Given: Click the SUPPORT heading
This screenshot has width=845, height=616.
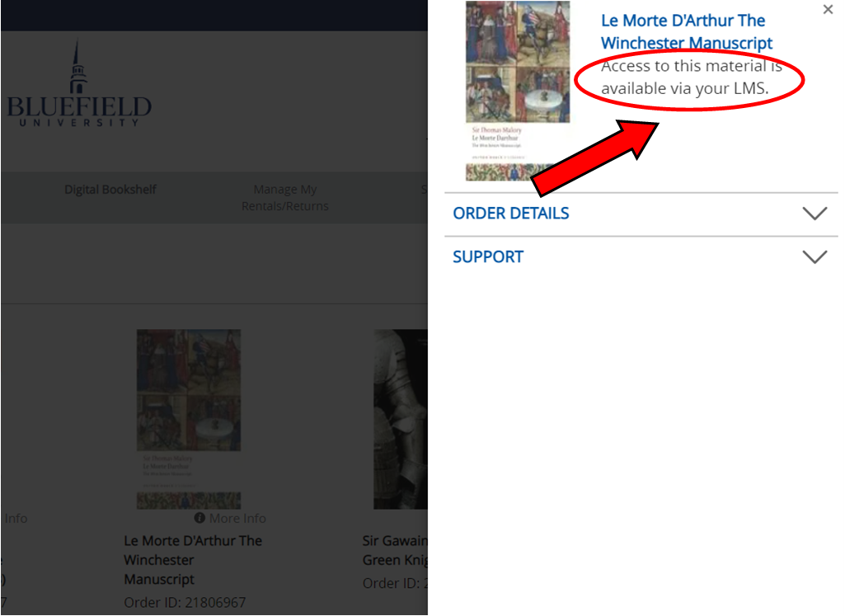Looking at the screenshot, I should click(x=488, y=256).
